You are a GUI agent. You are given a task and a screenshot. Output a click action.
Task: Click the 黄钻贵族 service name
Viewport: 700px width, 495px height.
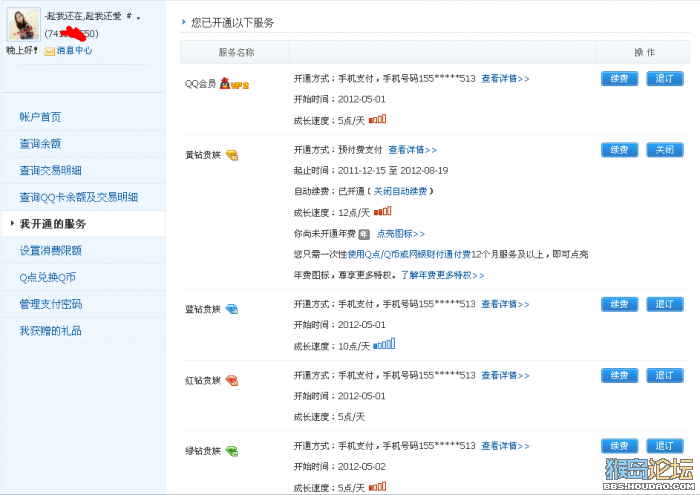(203, 155)
